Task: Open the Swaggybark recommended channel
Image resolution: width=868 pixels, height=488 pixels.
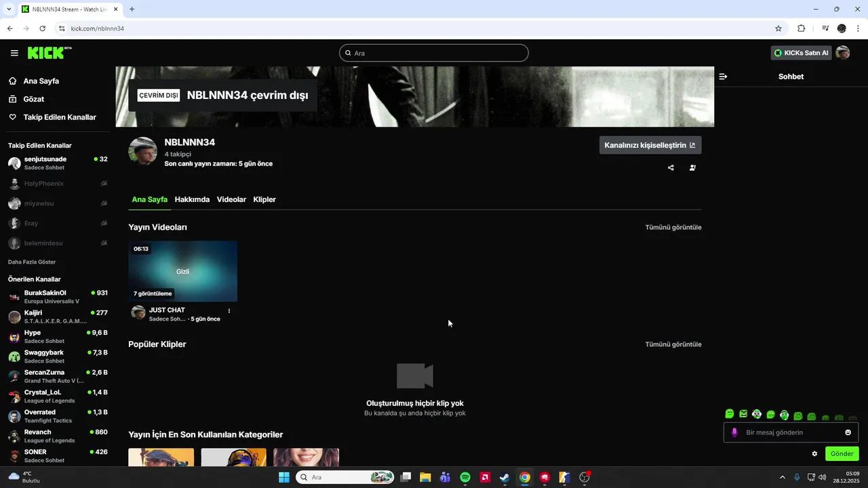Action: point(58,357)
